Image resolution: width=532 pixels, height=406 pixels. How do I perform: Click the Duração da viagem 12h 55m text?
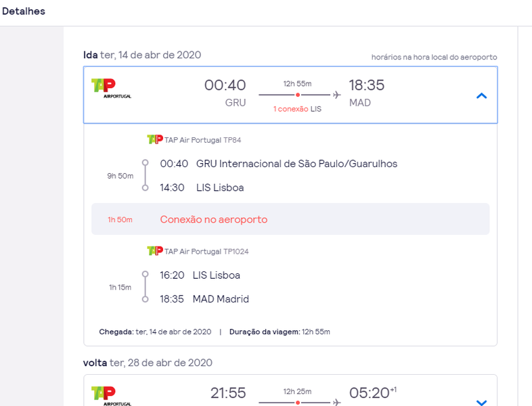280,332
